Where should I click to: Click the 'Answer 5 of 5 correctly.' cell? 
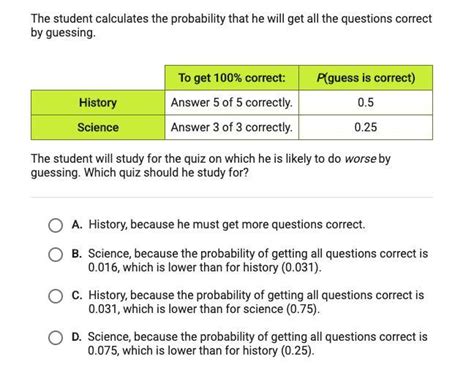232,103
